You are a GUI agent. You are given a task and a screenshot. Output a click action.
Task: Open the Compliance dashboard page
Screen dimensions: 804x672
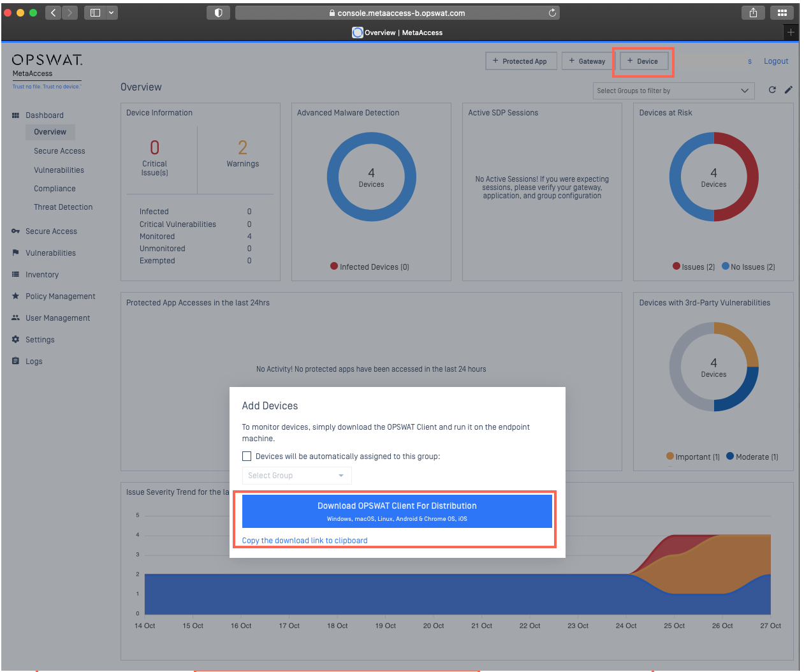tap(54, 189)
